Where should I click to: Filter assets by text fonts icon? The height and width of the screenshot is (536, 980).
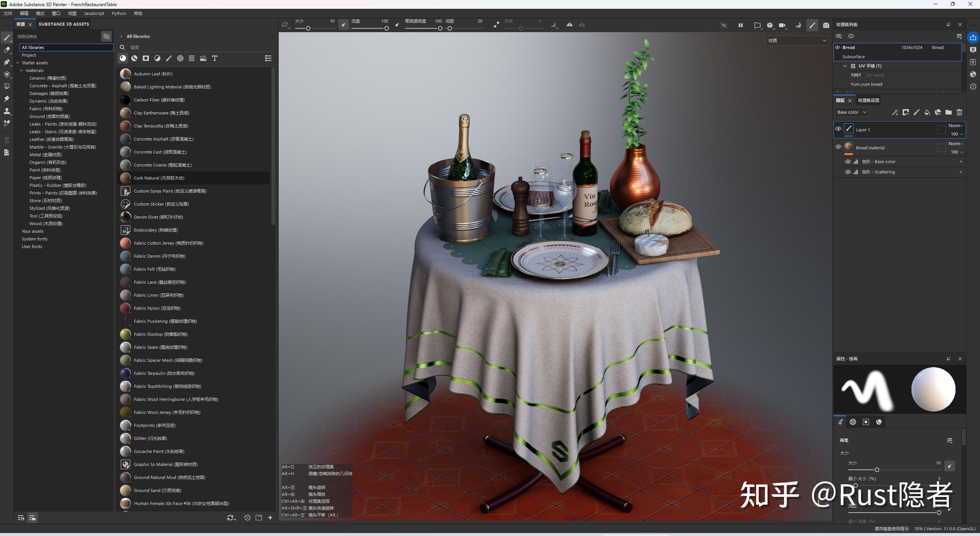point(215,58)
